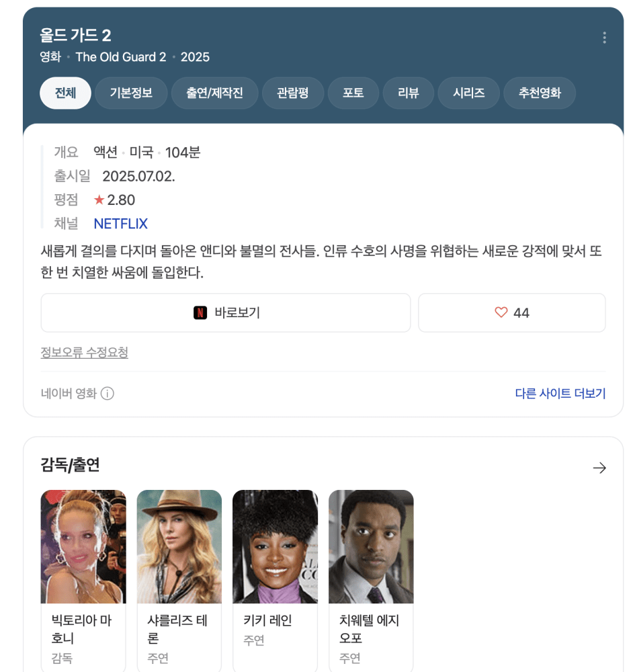
Task: Switch to the 시리즈 tab
Action: coord(469,93)
